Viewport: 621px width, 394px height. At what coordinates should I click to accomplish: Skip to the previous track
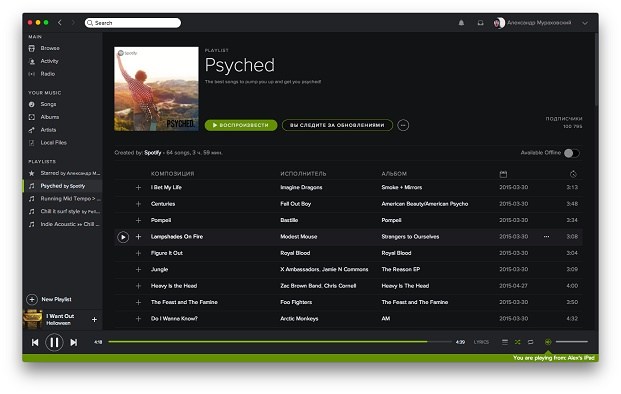coord(35,342)
